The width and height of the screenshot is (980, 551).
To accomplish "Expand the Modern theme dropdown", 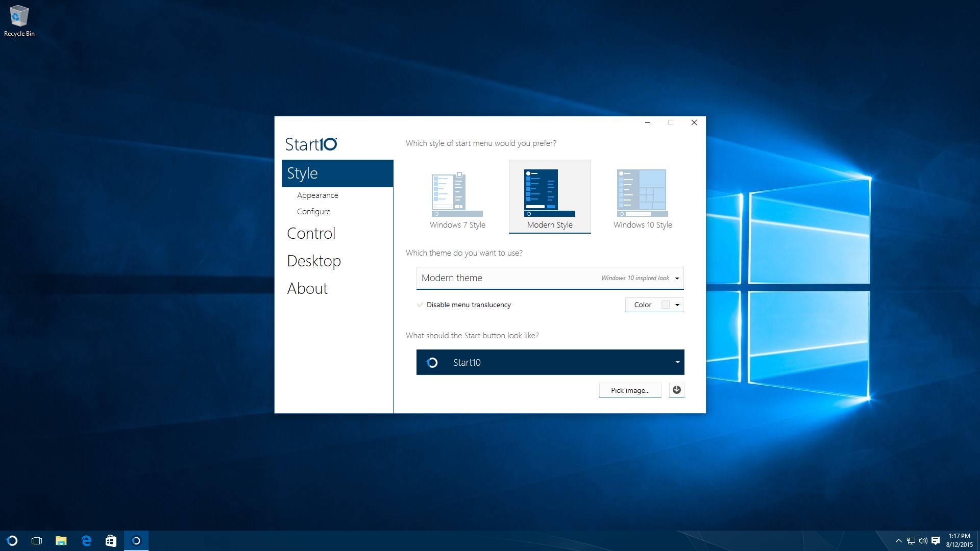I will 677,278.
